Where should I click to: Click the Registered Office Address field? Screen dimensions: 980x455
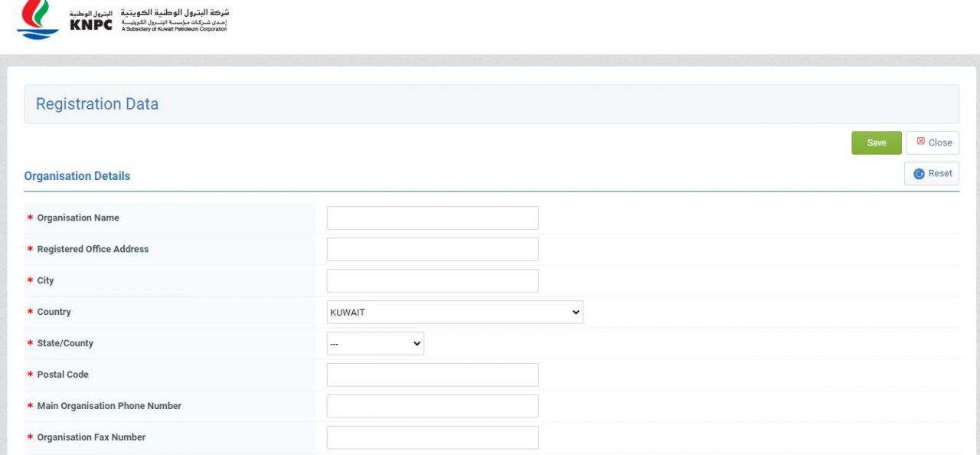[x=432, y=249]
